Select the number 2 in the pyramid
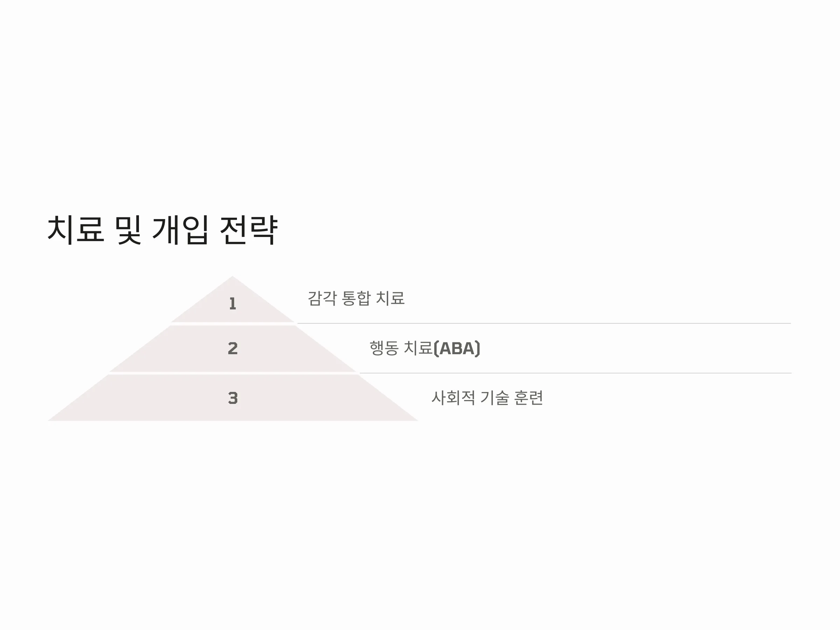This screenshot has width=840, height=630. [x=233, y=348]
